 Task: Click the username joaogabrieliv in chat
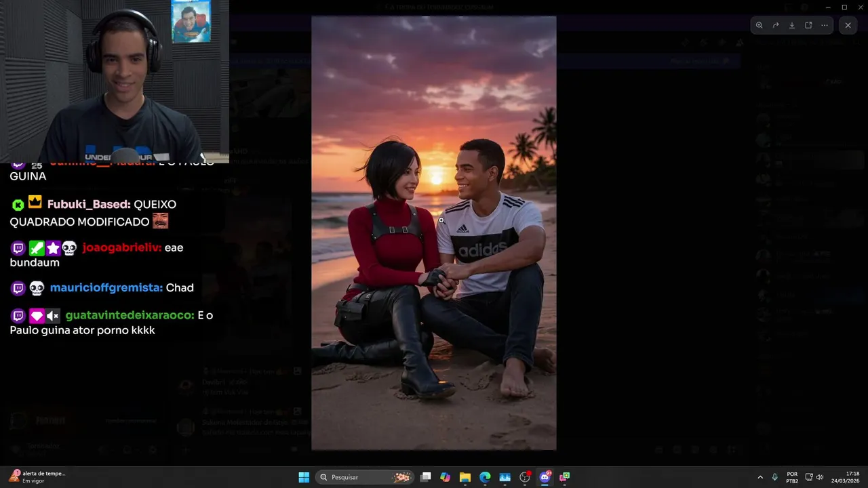pyautogui.click(x=122, y=247)
